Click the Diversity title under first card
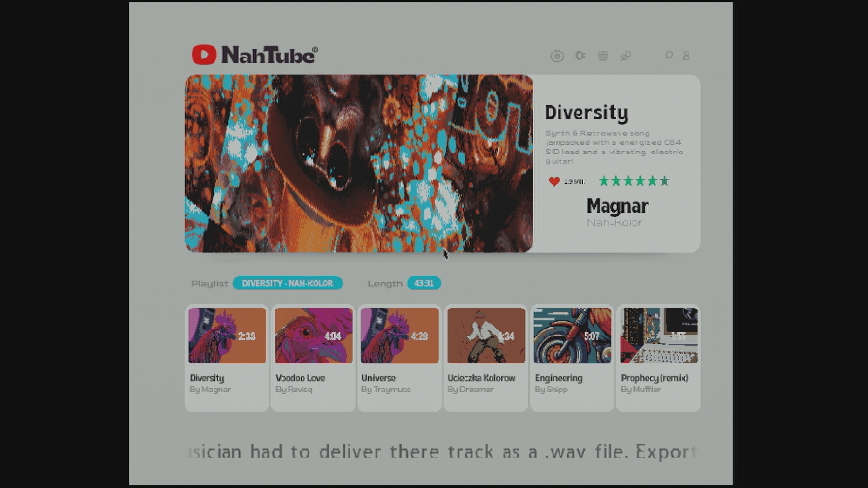Screen dimensions: 868x488 (207, 378)
